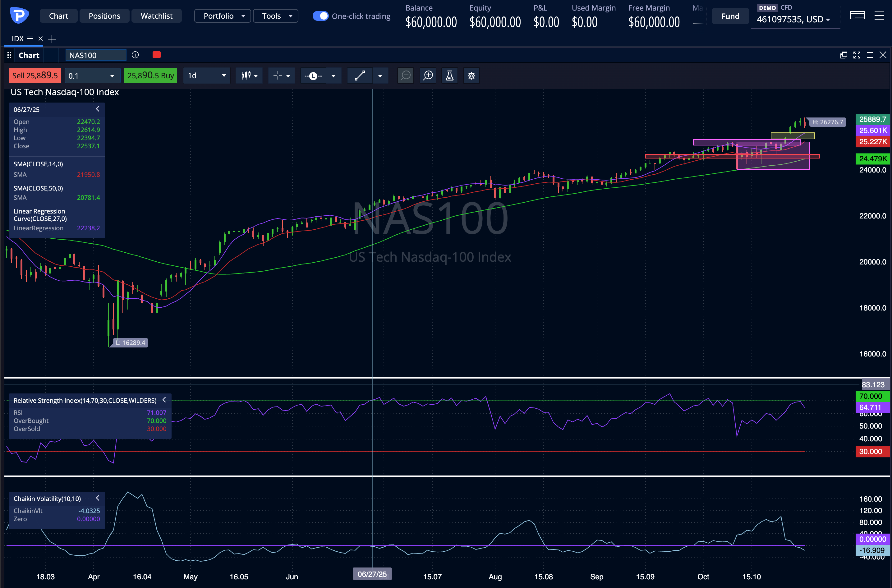Click the duplicate chart icon

point(844,55)
